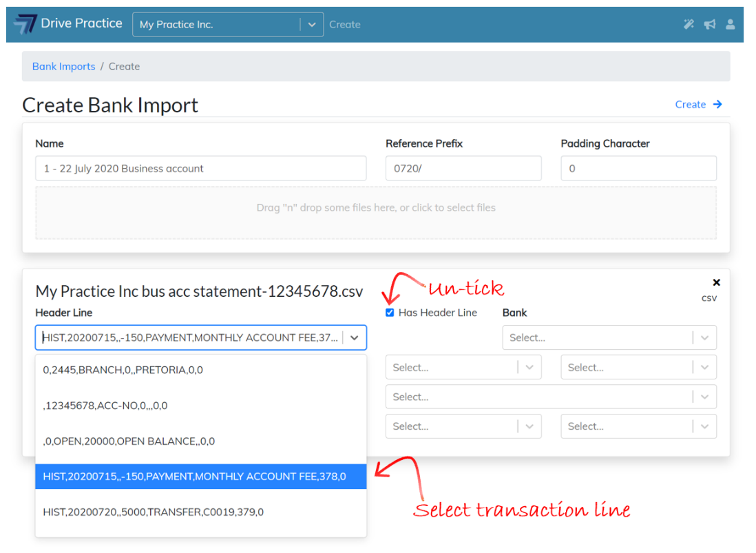756x553 pixels.
Task: Click the Name input field
Action: click(200, 169)
